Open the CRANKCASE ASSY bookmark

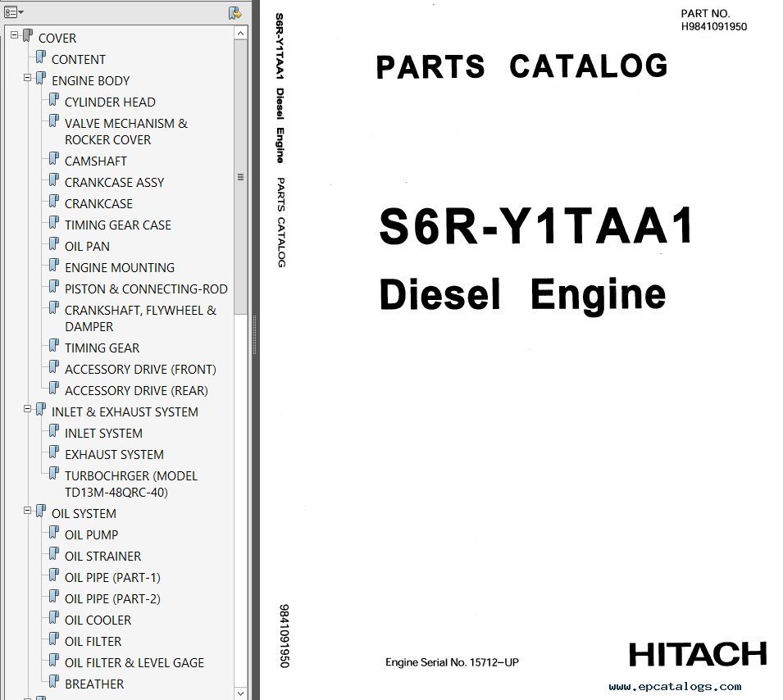pos(114,183)
